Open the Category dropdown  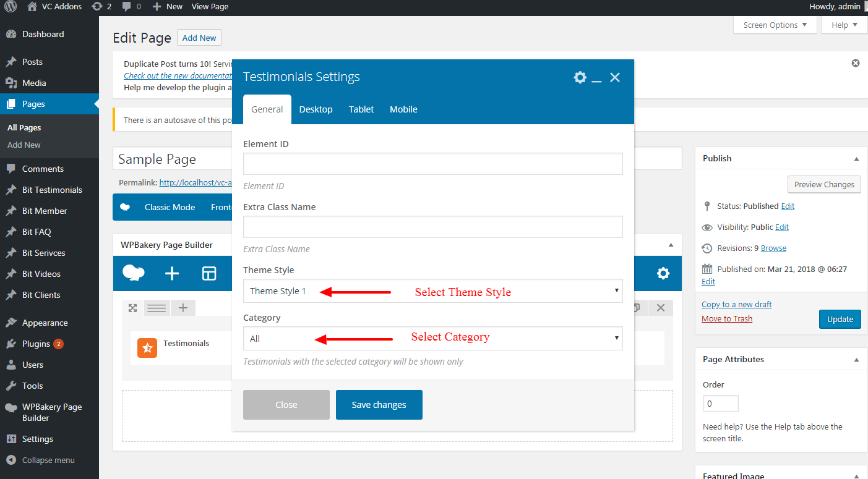(x=432, y=338)
